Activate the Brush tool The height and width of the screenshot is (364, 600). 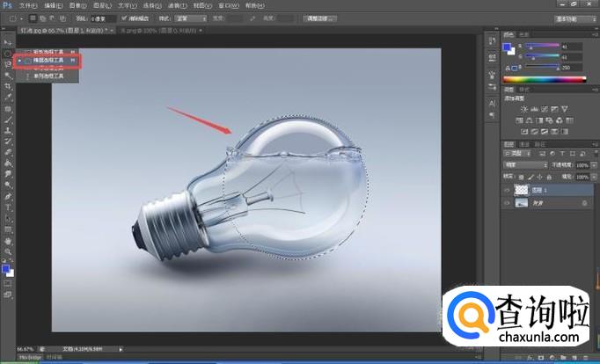pos(8,119)
